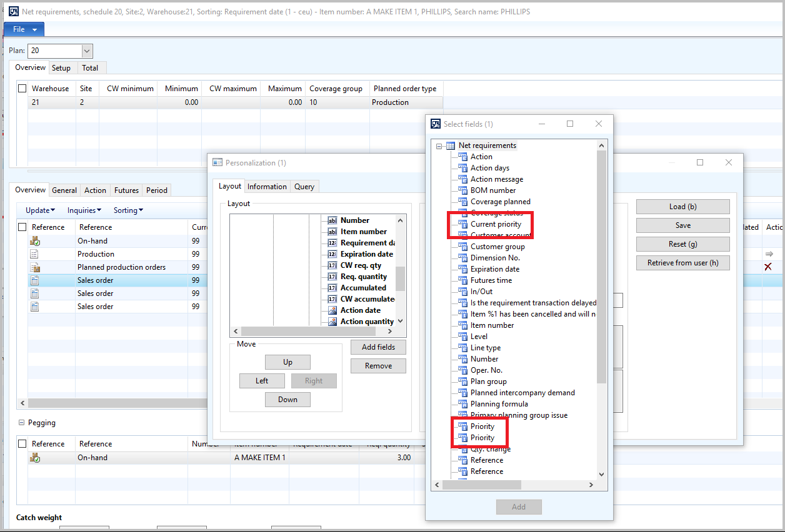Click the Reset (g) button
The height and width of the screenshot is (532, 785).
click(x=683, y=244)
